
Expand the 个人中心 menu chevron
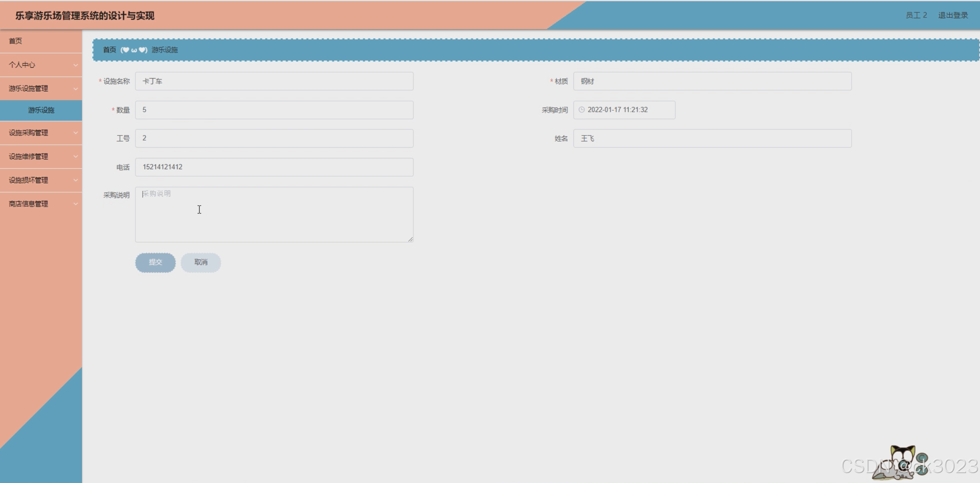[x=75, y=65]
